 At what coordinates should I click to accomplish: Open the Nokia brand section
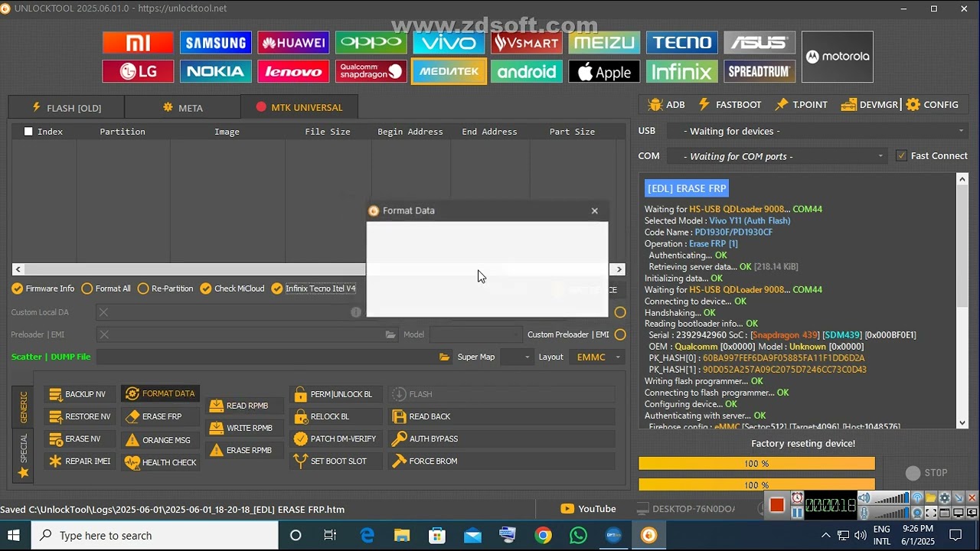(x=216, y=72)
